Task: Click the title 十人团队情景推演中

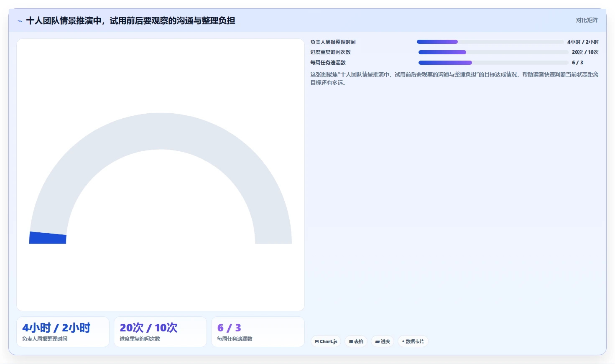Action: [x=130, y=20]
